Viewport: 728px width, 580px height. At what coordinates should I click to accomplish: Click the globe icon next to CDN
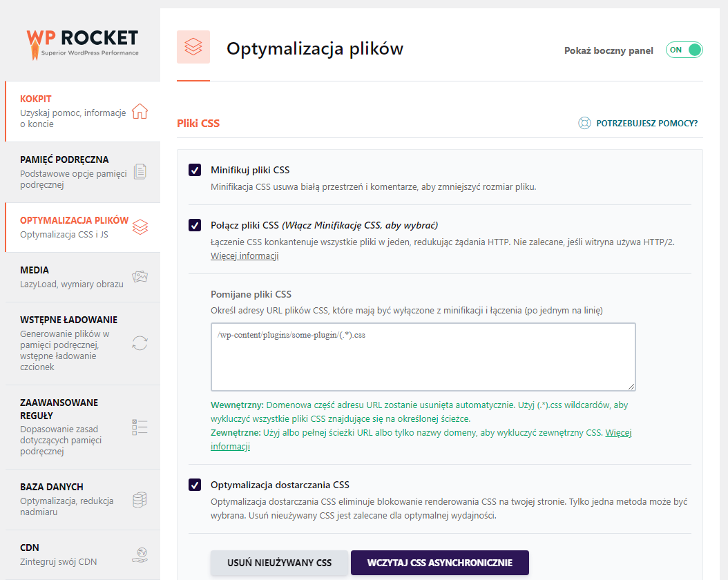(x=140, y=554)
